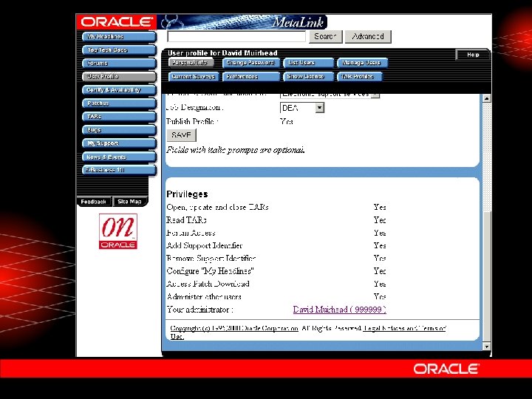This screenshot has height=399, width=532.
Task: Open Job Designation DBA dropdown
Action: point(302,108)
